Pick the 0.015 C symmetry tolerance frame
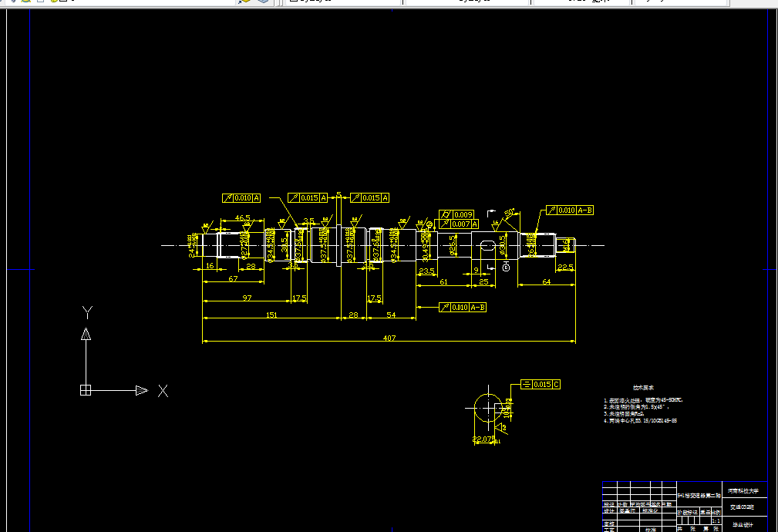This screenshot has width=778, height=532. pos(541,384)
